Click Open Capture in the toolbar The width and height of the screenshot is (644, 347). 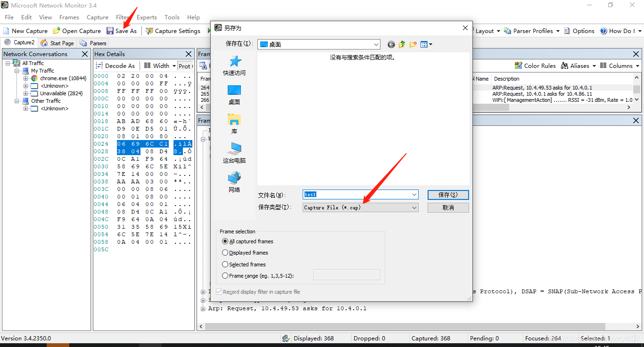(x=77, y=31)
